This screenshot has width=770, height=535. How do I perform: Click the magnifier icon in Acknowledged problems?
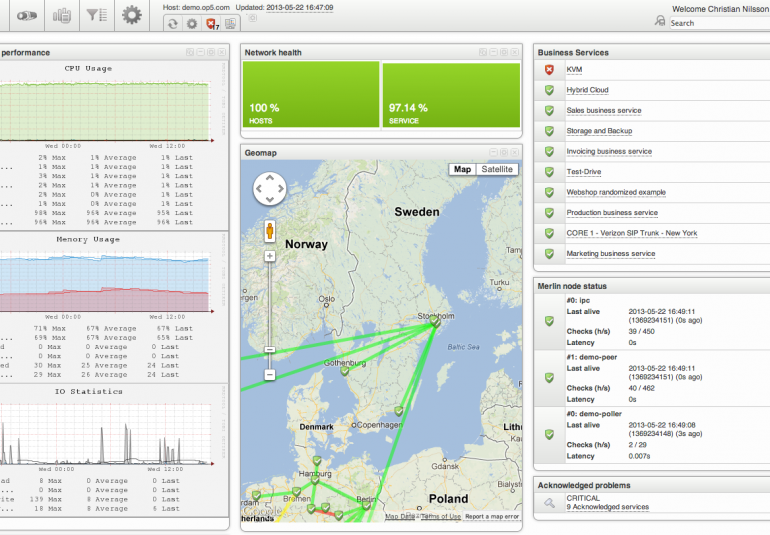pyautogui.click(x=549, y=502)
